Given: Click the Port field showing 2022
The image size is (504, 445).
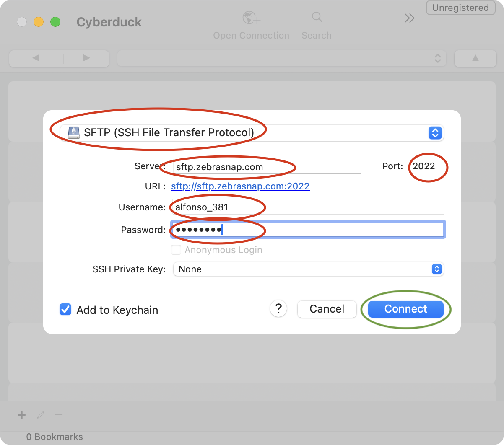Looking at the screenshot, I should [427, 166].
